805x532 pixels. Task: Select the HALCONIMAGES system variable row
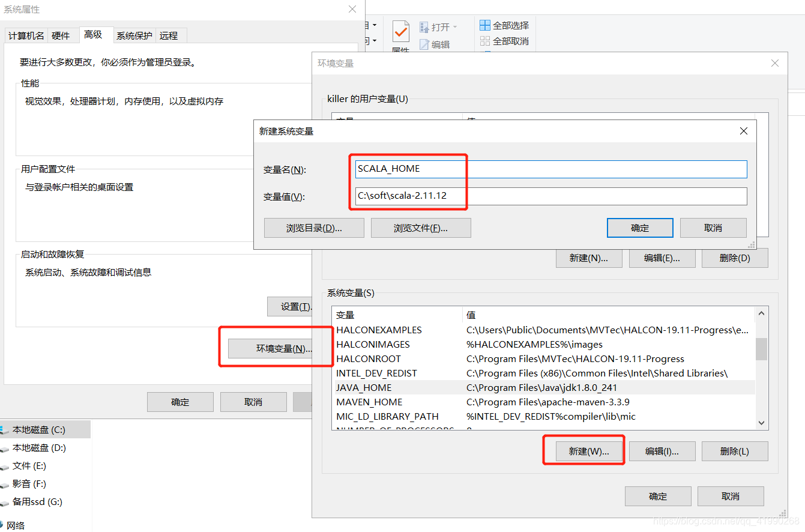(543, 345)
